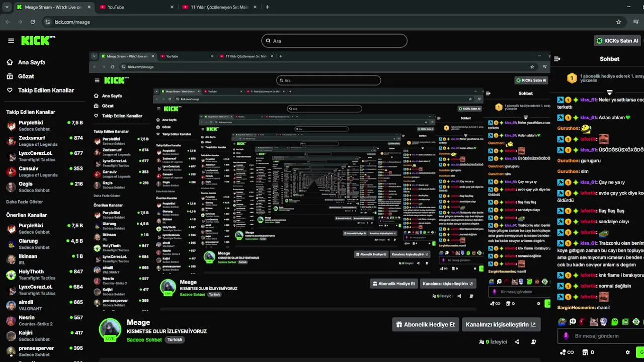Open HolyThoth recommended channel

click(x=44, y=275)
